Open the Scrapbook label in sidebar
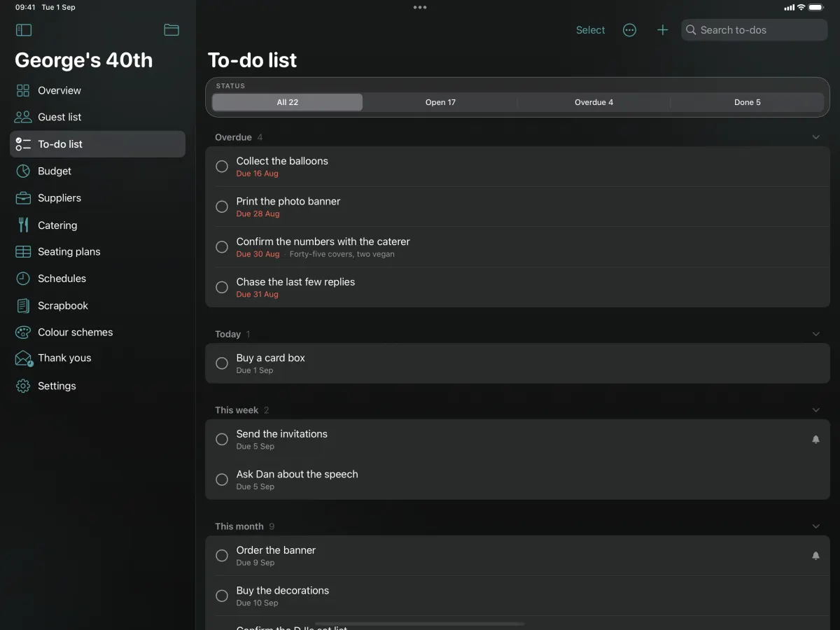Viewport: 840px width, 630px height. (63, 306)
